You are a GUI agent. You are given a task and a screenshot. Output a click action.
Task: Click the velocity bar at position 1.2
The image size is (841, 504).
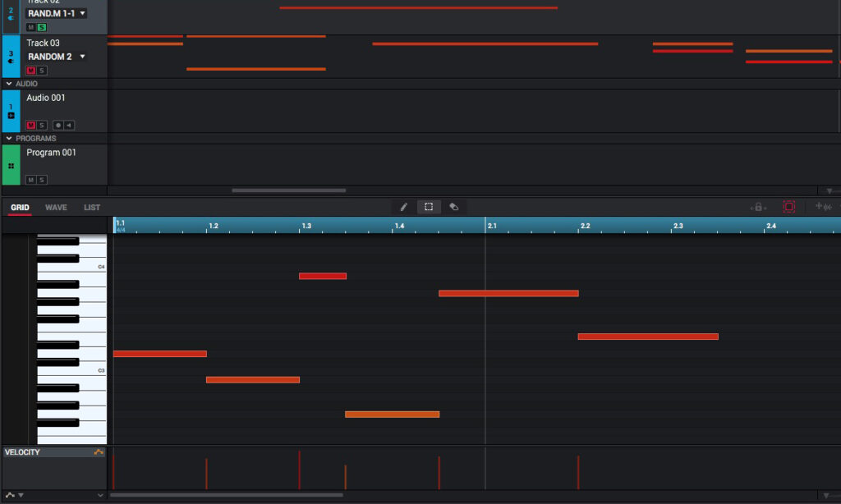pyautogui.click(x=206, y=474)
